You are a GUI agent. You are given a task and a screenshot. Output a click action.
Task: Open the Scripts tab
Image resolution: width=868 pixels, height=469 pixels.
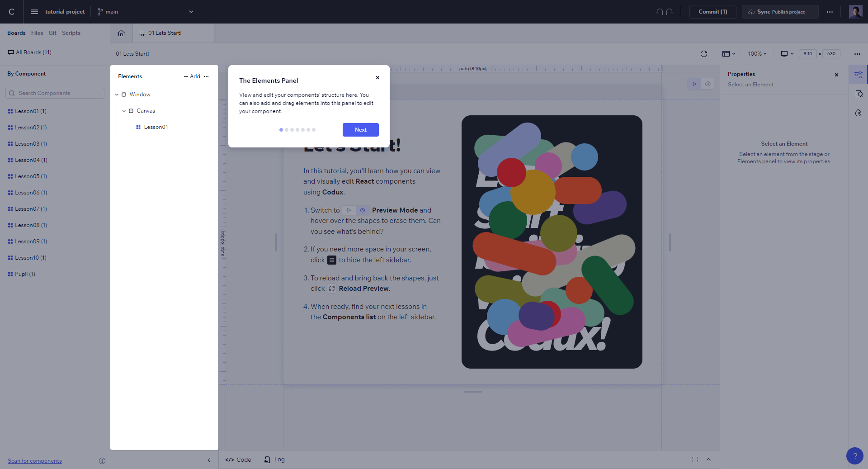[71, 33]
